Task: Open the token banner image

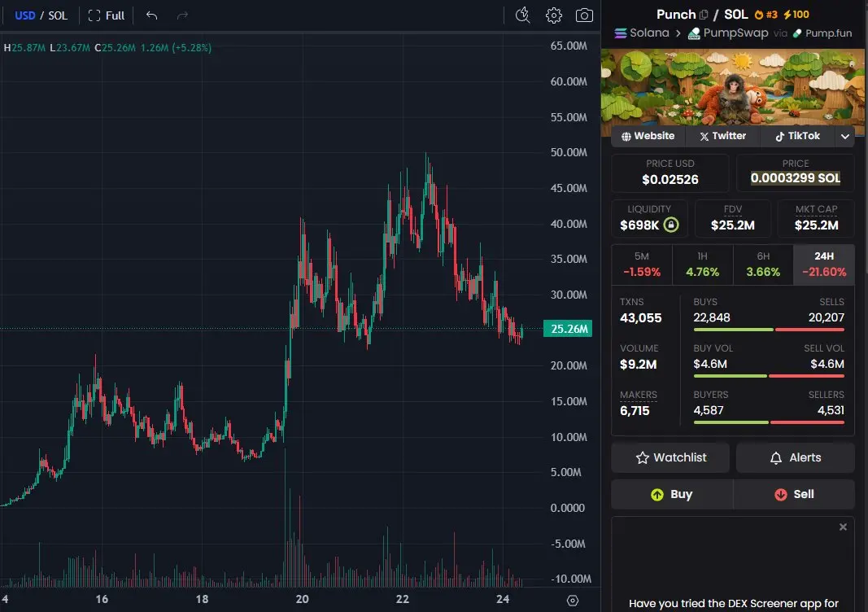Action: pos(732,88)
